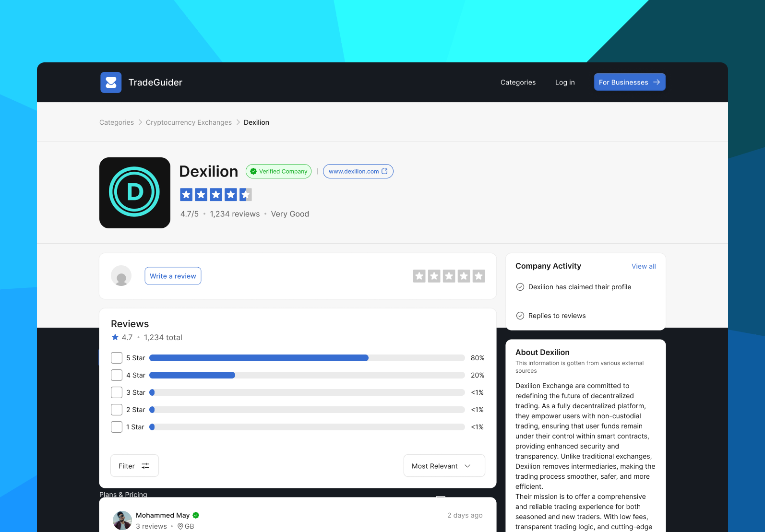Click the 4.7/5 rating score
This screenshot has width=765, height=532.
pos(190,214)
